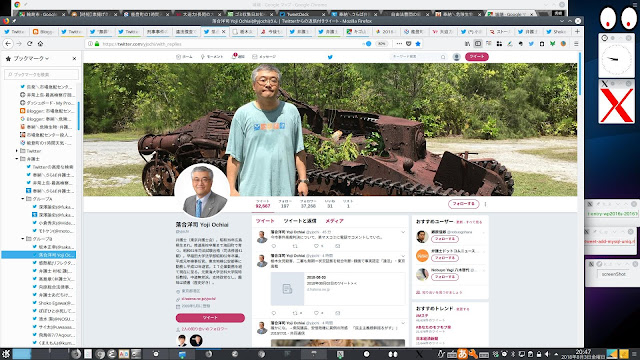
Task: Click the blue Twitter extension icon in toolbar
Action: pos(531,44)
